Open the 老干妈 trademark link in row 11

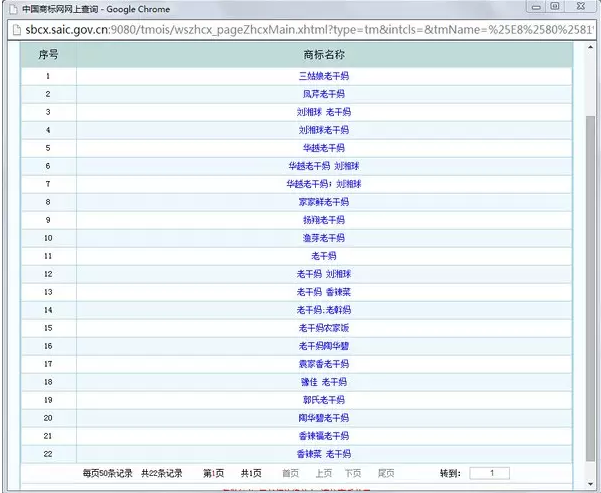[323, 256]
